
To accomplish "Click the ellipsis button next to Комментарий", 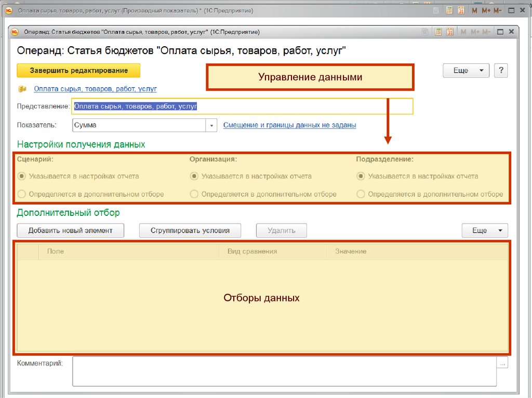I will pyautogui.click(x=502, y=363).
